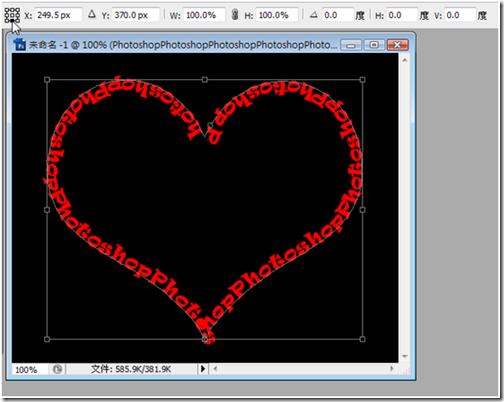
Task: Click the zoom level 100% field in status bar
Action: 30,370
